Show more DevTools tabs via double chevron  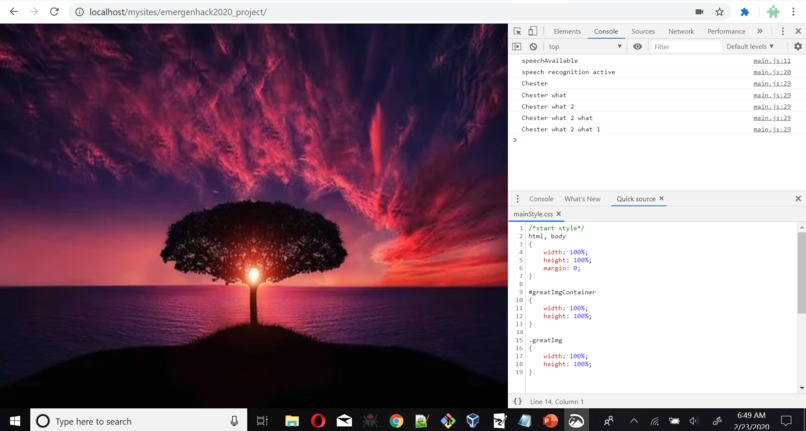pyautogui.click(x=760, y=31)
